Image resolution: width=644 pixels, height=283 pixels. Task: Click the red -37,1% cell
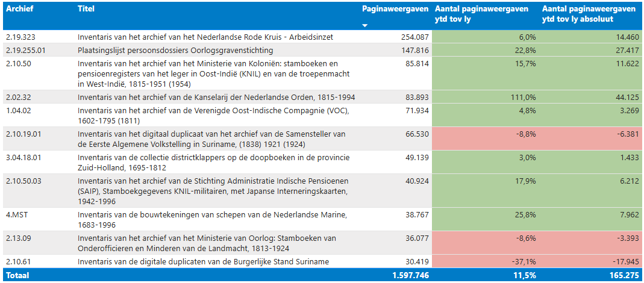(522, 261)
